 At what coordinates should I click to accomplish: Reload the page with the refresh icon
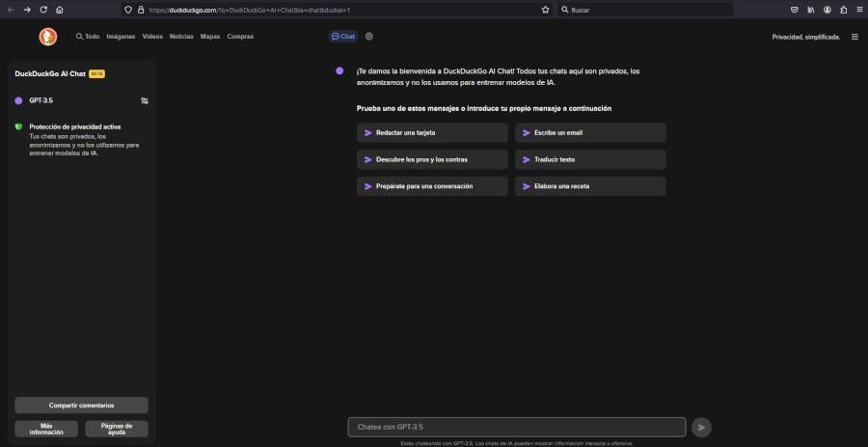[43, 10]
